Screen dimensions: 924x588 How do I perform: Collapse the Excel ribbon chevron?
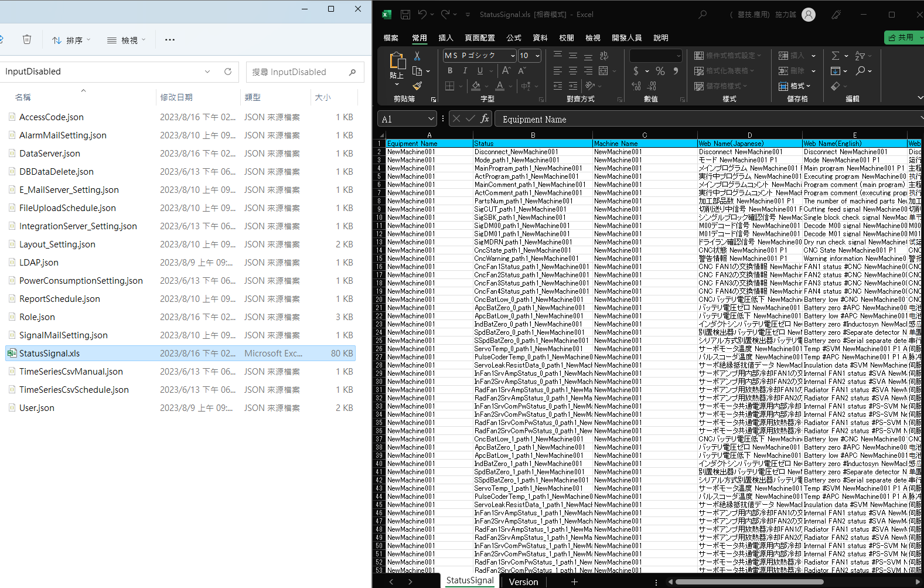click(920, 98)
